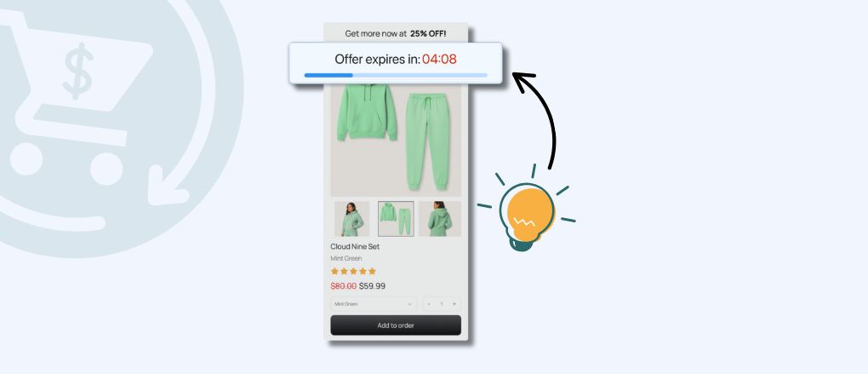
Task: Click the 25% OFF banner text
Action: (428, 34)
